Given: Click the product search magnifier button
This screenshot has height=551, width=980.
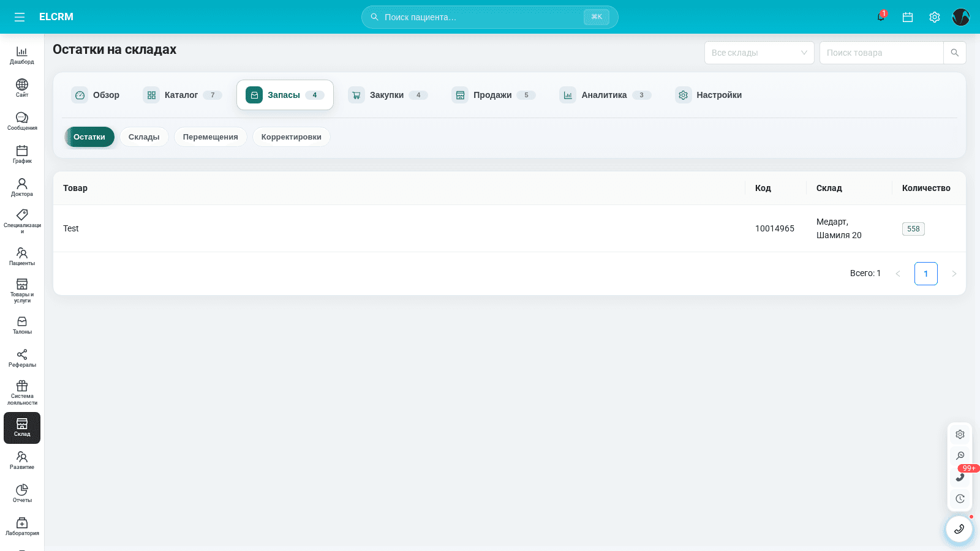Looking at the screenshot, I should [954, 53].
